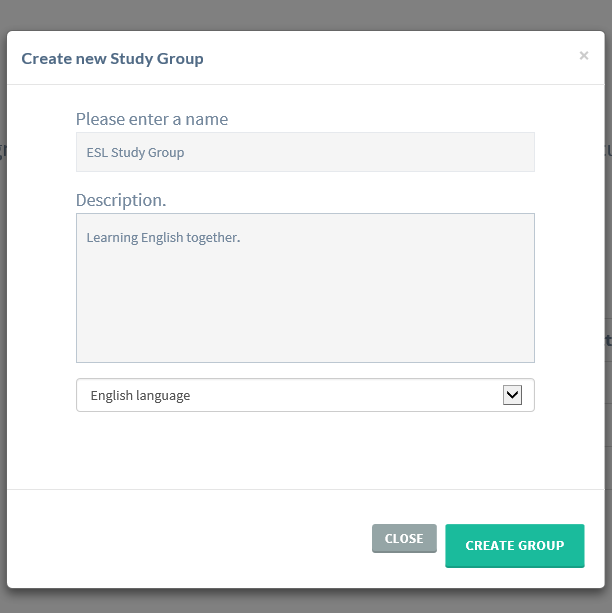This screenshot has width=612, height=613.
Task: Click the "Create new Study Group" dialog title
Action: point(112,58)
